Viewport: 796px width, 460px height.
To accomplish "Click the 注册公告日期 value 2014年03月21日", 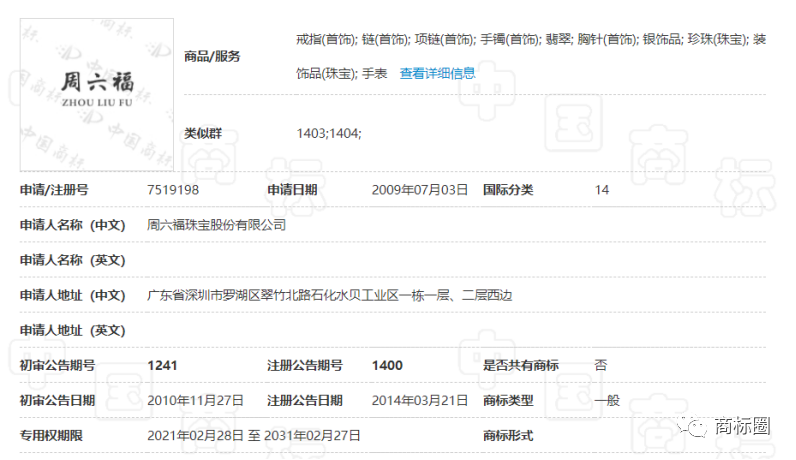I will click(x=419, y=400).
